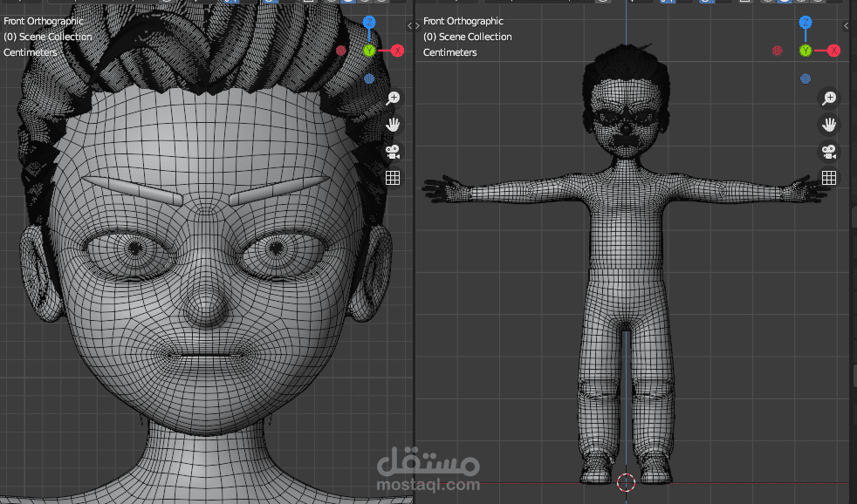Click the negative Z blue dot in the face close-up viewport gizmo

[x=369, y=78]
